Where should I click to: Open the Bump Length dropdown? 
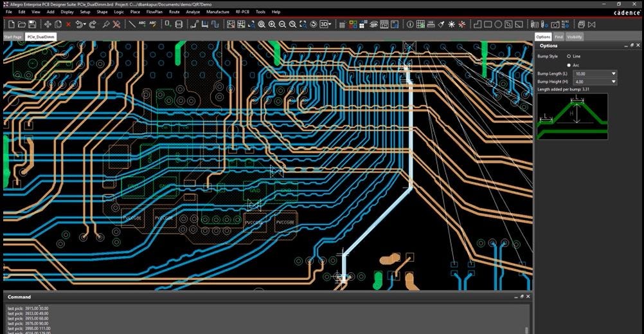pyautogui.click(x=614, y=73)
